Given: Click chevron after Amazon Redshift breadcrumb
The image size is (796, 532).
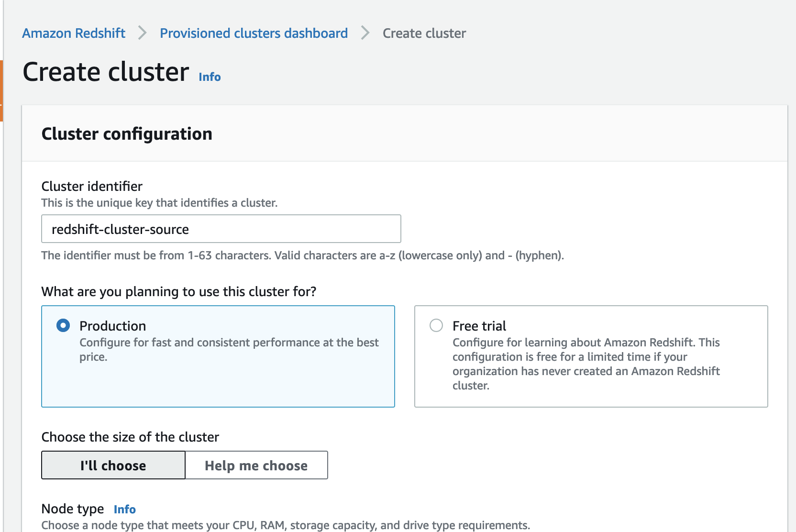Looking at the screenshot, I should pyautogui.click(x=142, y=33).
